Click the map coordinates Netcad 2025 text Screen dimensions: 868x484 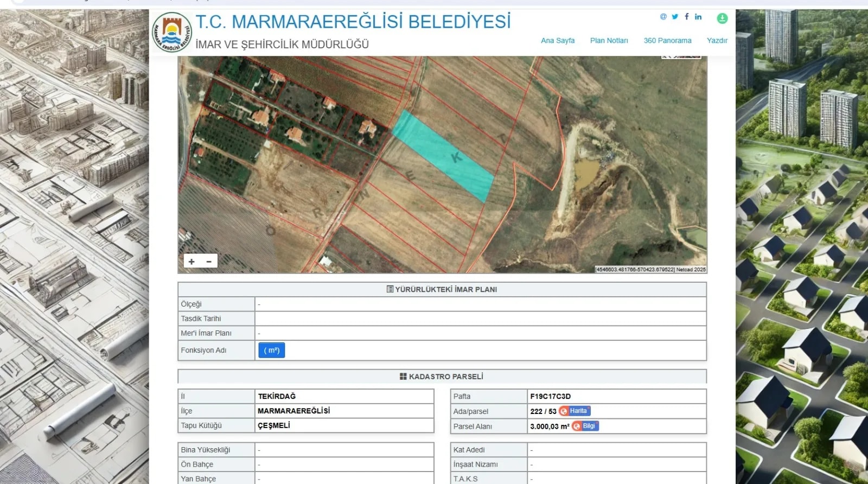pos(650,270)
